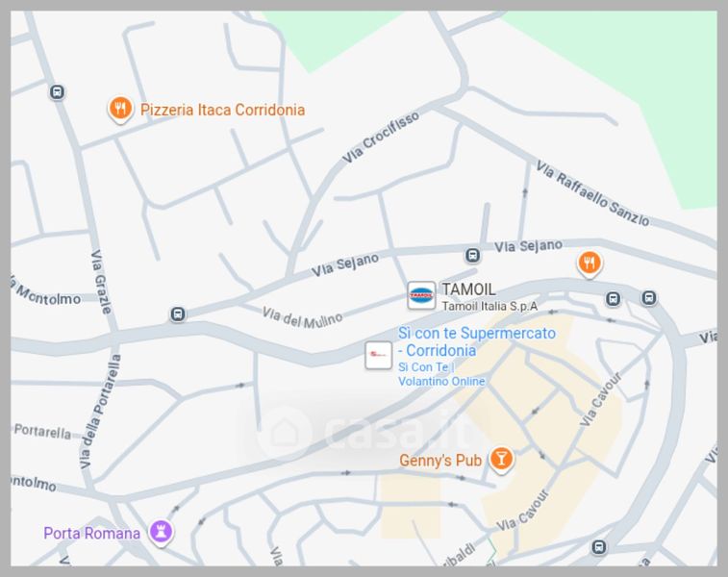Image resolution: width=728 pixels, height=577 pixels.
Task: Click the bus stop icon on Via Sejano
Action: click(x=472, y=255)
